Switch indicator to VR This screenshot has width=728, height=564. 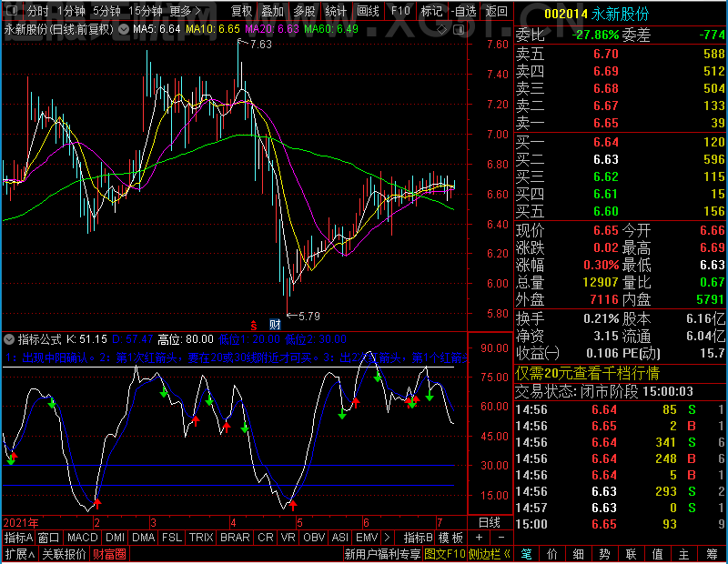point(288,538)
